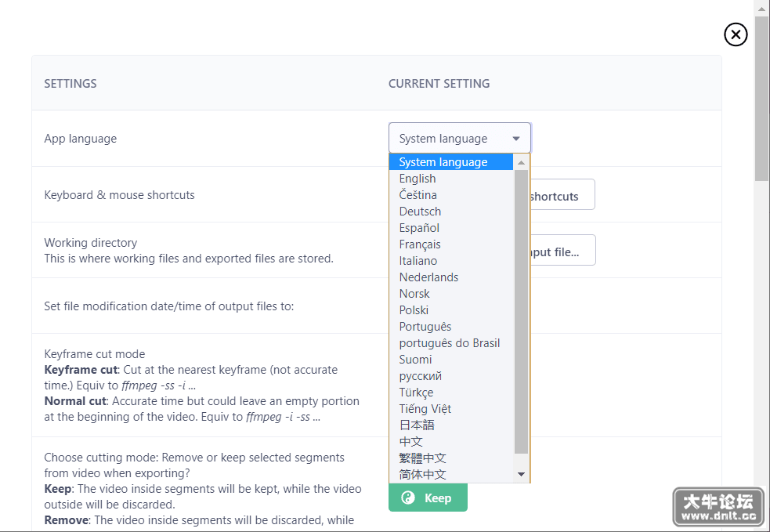
Task: Open the keyboard shortcuts button
Action: pos(562,194)
